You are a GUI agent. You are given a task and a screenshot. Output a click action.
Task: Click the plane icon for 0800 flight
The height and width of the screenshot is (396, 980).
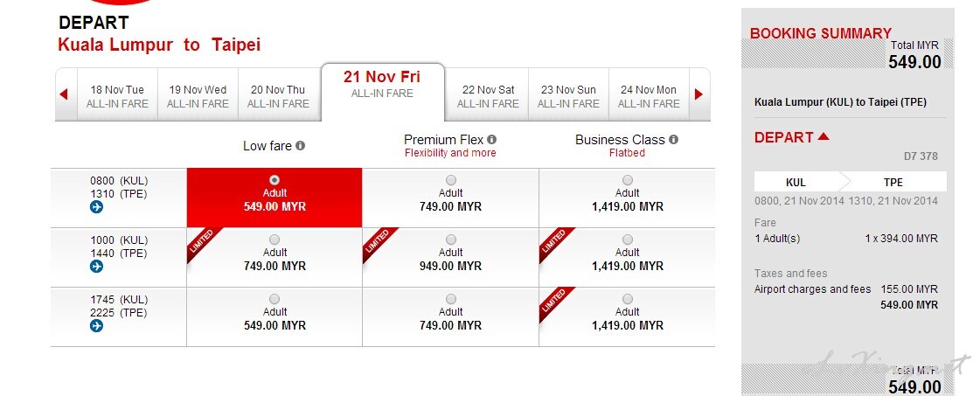(x=96, y=207)
